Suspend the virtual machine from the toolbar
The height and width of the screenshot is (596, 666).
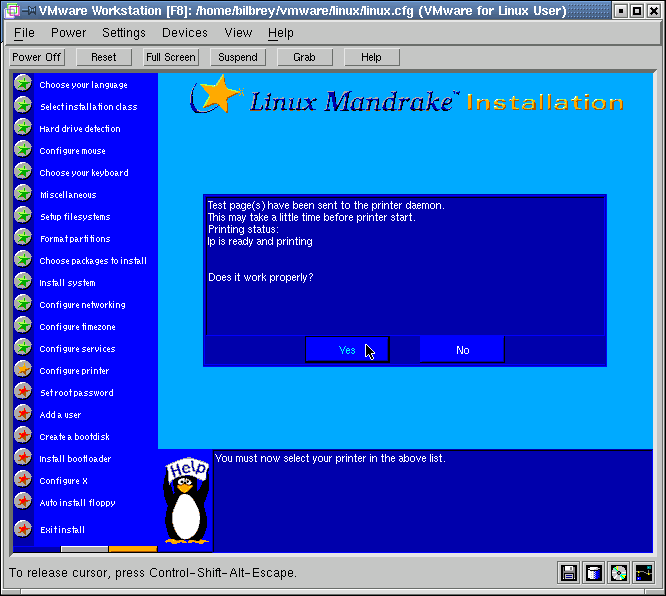238,57
